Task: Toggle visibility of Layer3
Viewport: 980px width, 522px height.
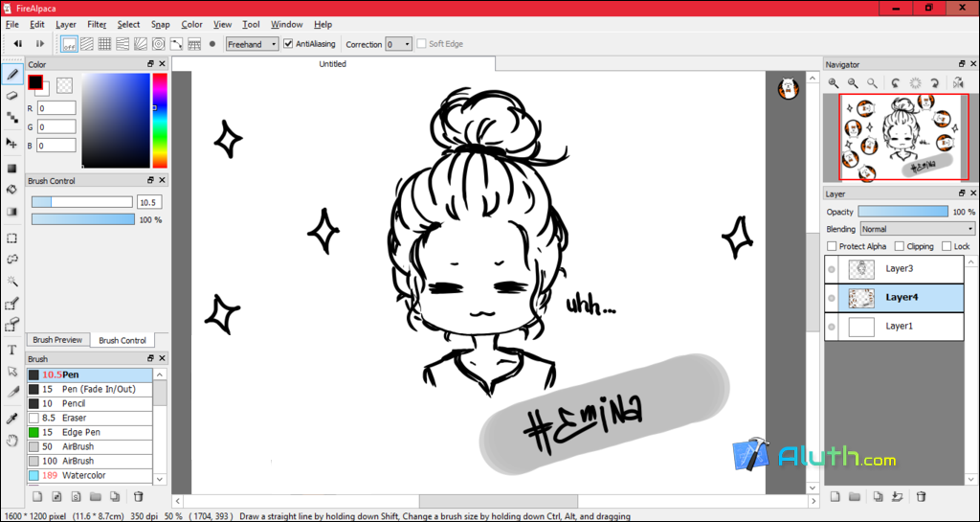Action: click(x=832, y=269)
